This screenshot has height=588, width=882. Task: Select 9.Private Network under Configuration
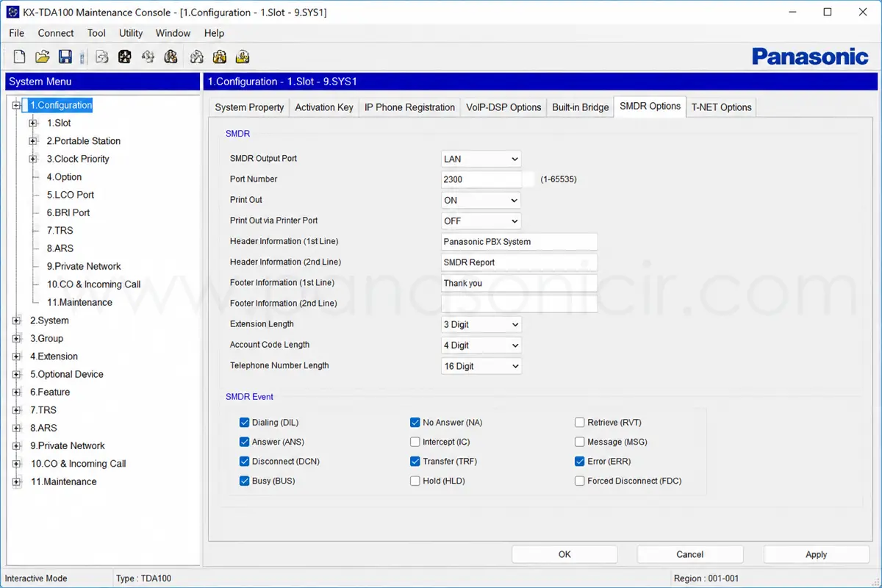(x=84, y=266)
